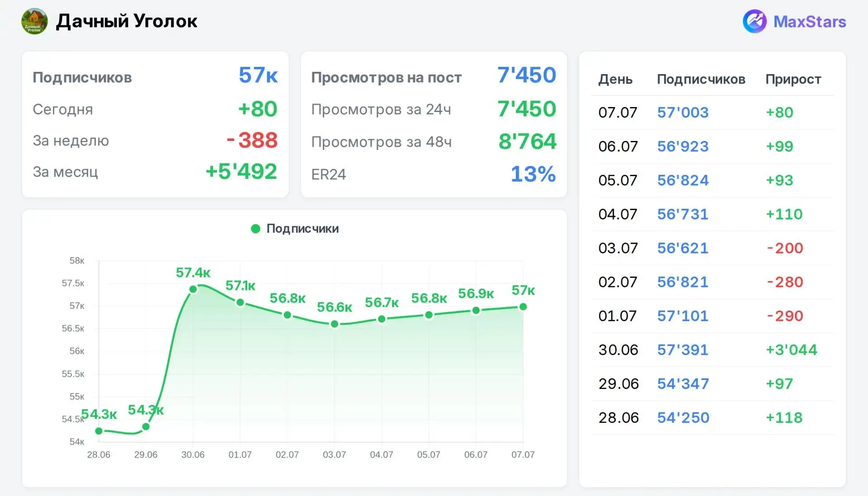The height and width of the screenshot is (496, 868).
Task: Click the 07.07 chart point at 57к
Action: 523,307
